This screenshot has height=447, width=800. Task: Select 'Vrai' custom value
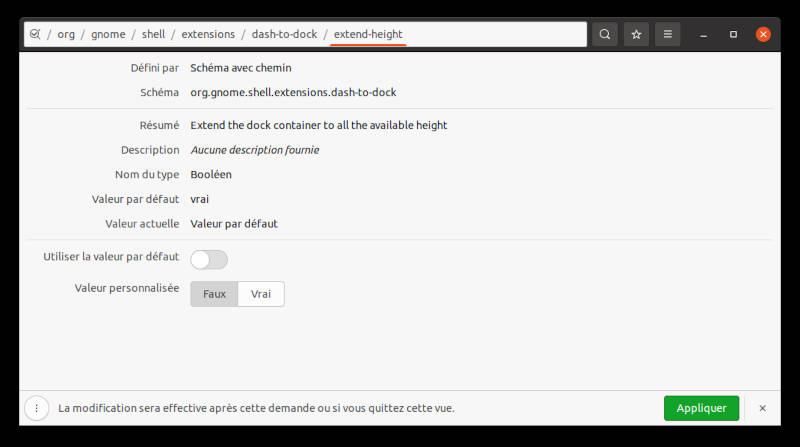261,294
